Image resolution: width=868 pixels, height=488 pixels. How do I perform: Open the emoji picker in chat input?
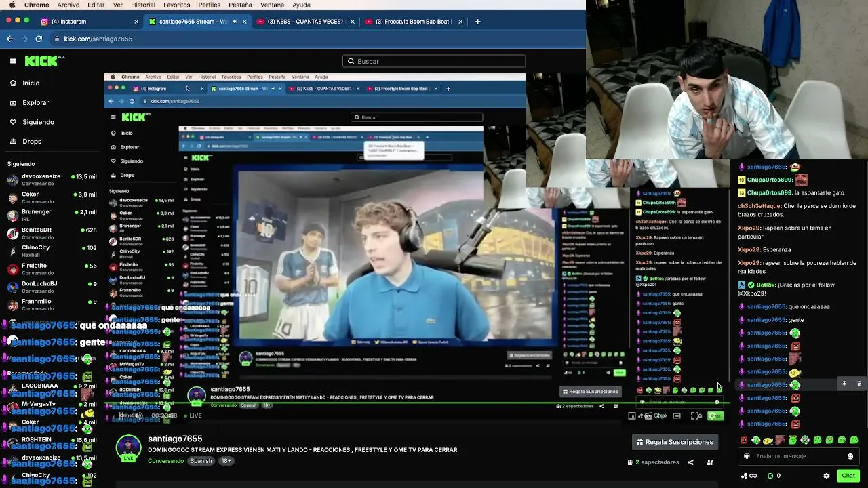[850, 456]
